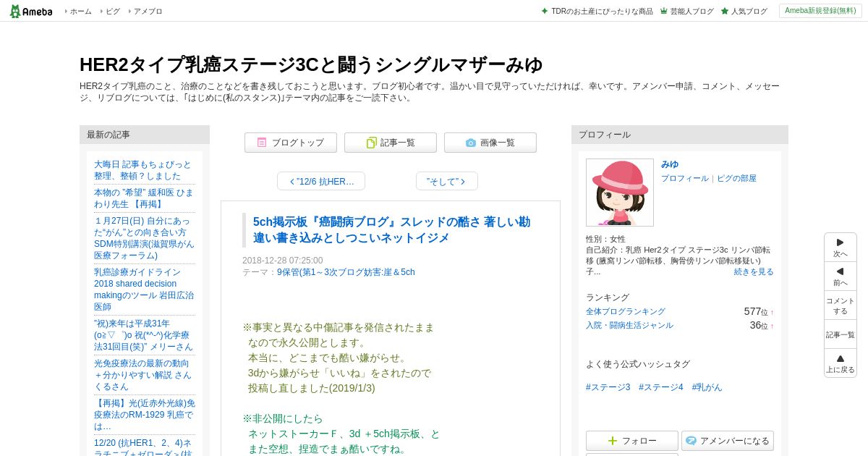Image resolution: width=868 pixels, height=456 pixels.
Task: Open １月27日(日) 自分にあった"がん" article
Action: (144, 238)
